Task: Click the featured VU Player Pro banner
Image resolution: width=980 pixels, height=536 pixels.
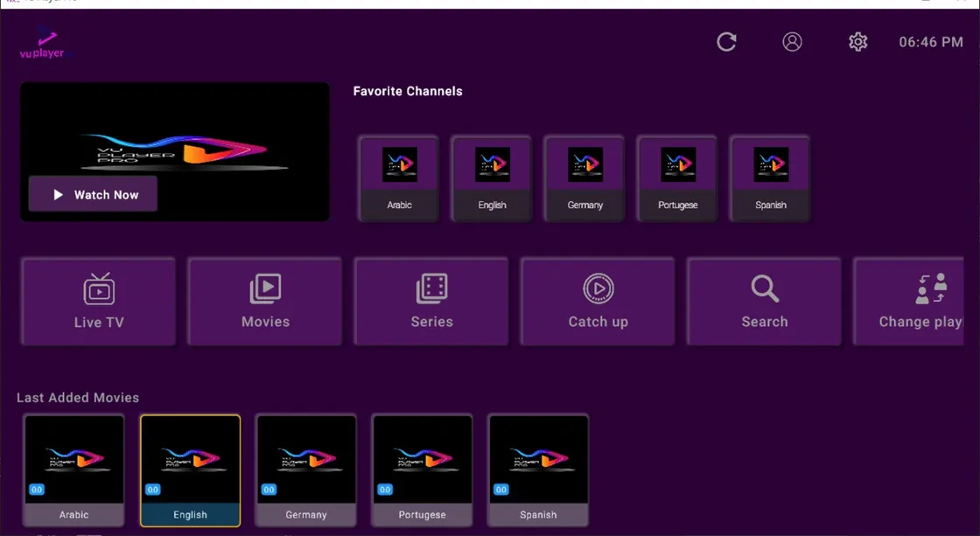Action: [175, 151]
